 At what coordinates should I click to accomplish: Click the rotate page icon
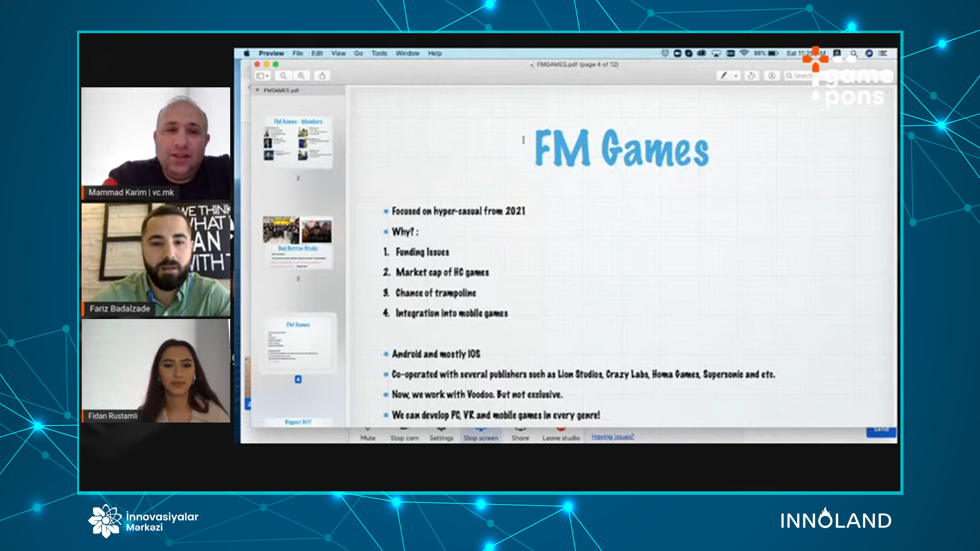pos(751,76)
